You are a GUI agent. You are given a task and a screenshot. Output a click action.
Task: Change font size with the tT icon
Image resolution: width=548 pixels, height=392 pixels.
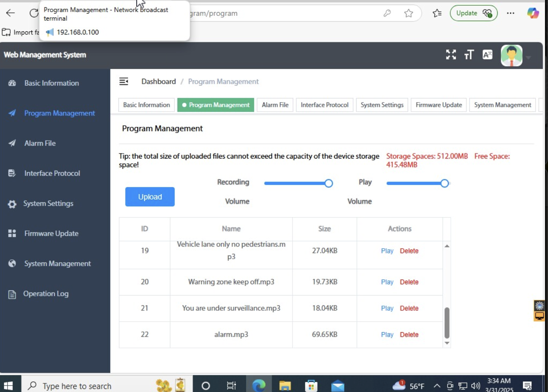(469, 55)
